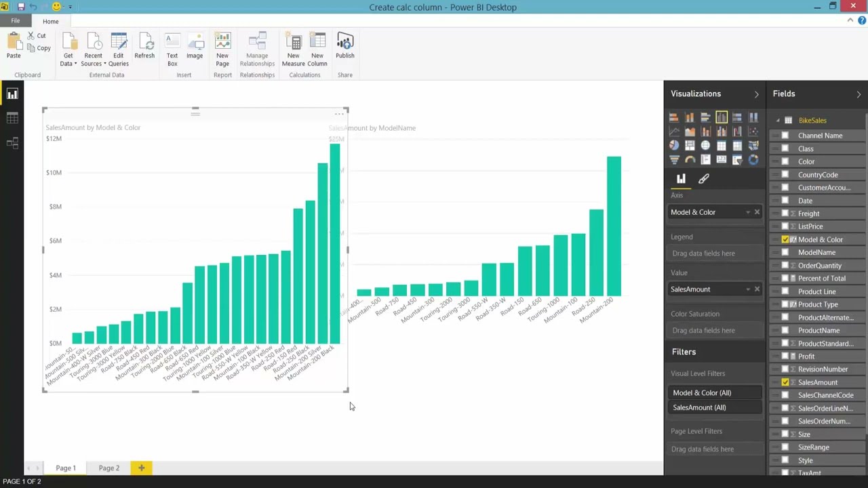
Task: Open Relationships view in left sidebar
Action: (12, 143)
